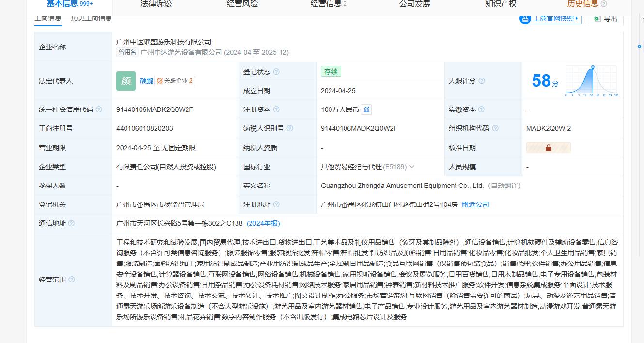Open the 工商官网快照 dropdown
644x343 pixels.
(x=550, y=19)
